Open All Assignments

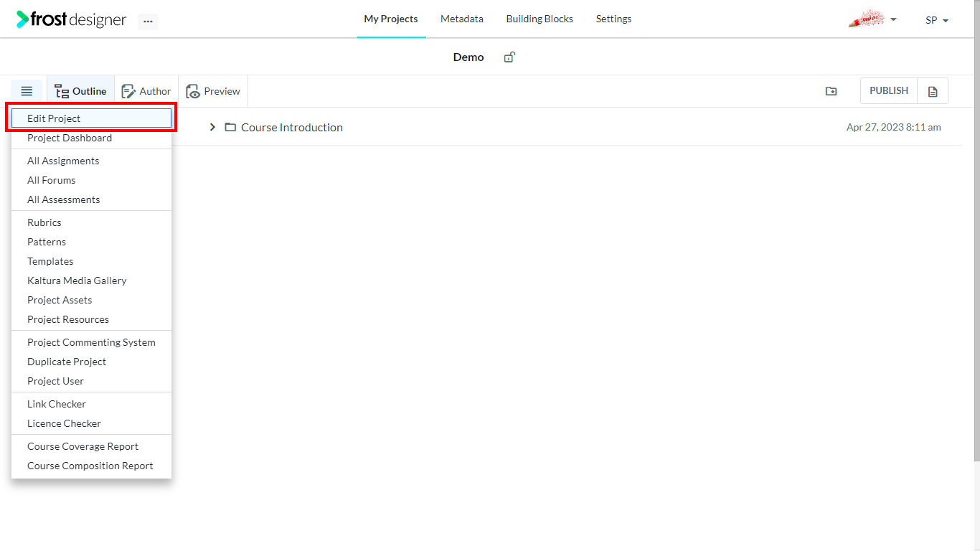(x=91, y=161)
